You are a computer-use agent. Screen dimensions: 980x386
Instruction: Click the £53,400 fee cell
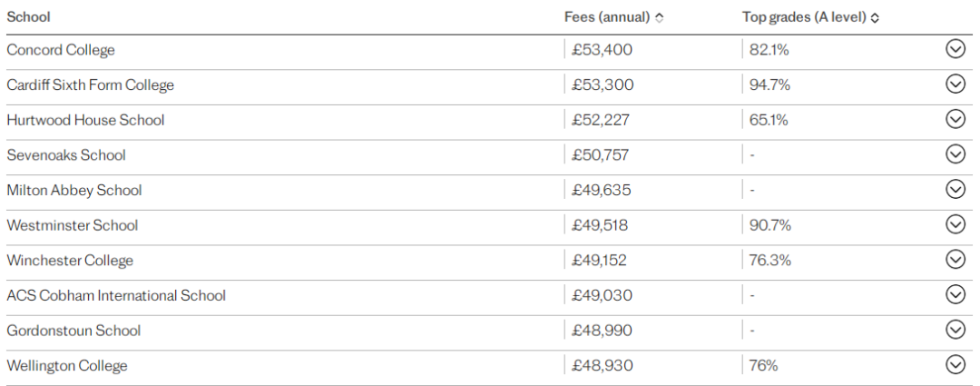pos(602,49)
